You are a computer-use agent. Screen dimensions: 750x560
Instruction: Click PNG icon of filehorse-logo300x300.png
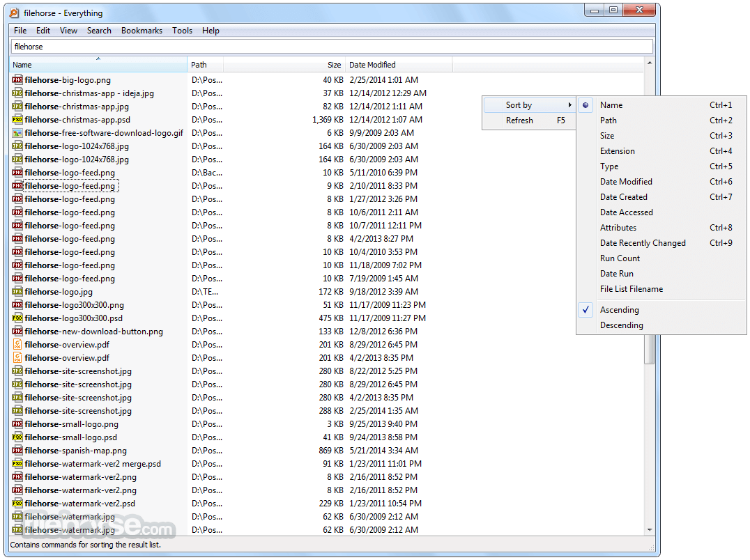[17, 305]
